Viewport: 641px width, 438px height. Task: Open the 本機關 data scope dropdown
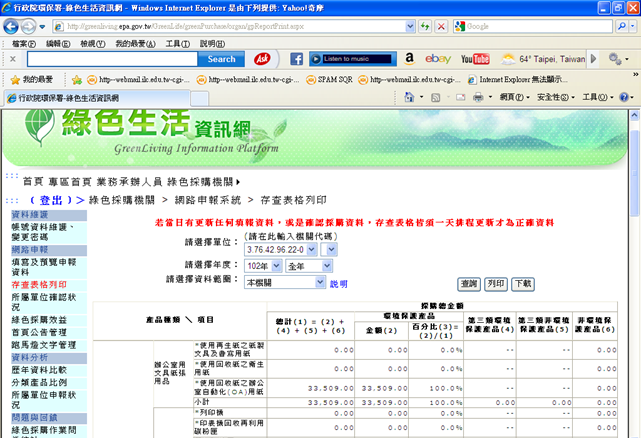point(285,283)
